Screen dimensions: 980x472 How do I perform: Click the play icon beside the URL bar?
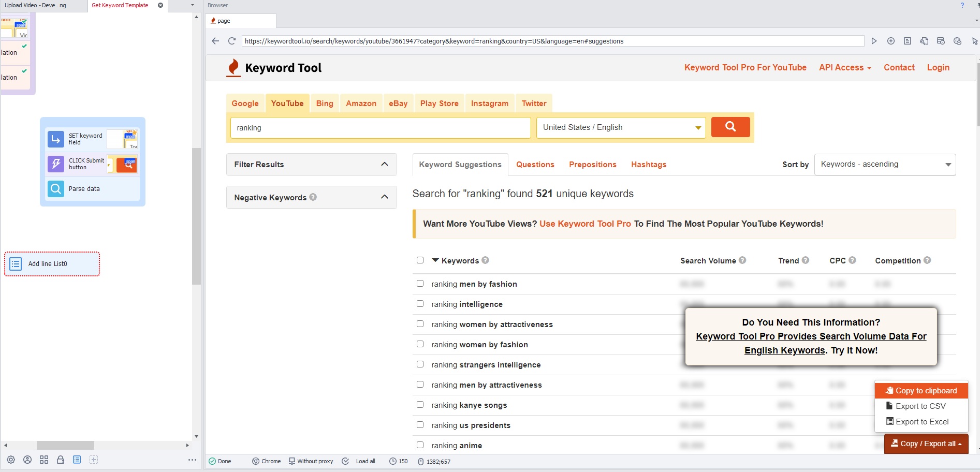click(874, 41)
